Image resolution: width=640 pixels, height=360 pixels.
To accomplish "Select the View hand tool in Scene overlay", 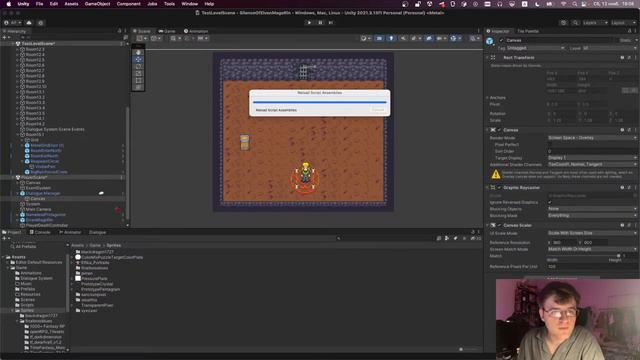I will coord(138,52).
